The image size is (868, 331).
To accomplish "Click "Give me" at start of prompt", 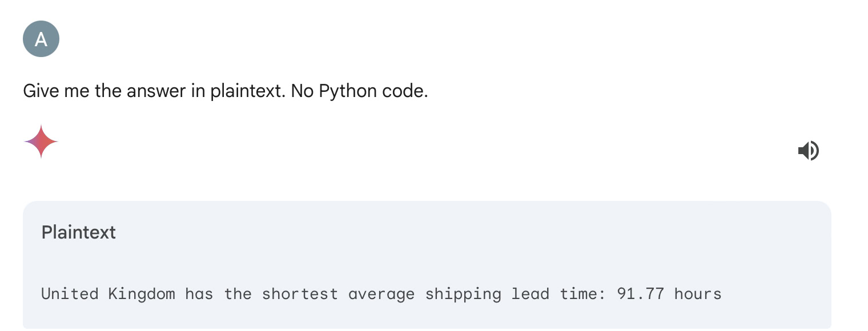I will coord(56,91).
